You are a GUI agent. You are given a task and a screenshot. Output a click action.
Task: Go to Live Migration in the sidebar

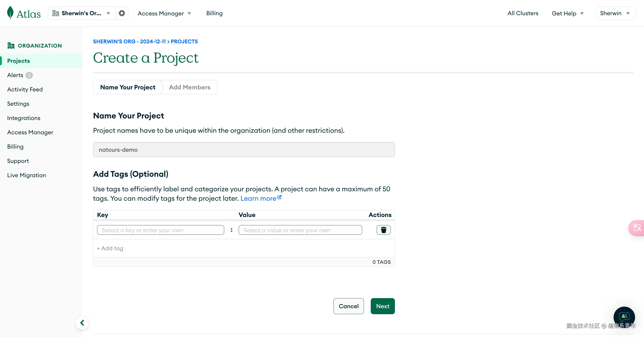pos(27,175)
